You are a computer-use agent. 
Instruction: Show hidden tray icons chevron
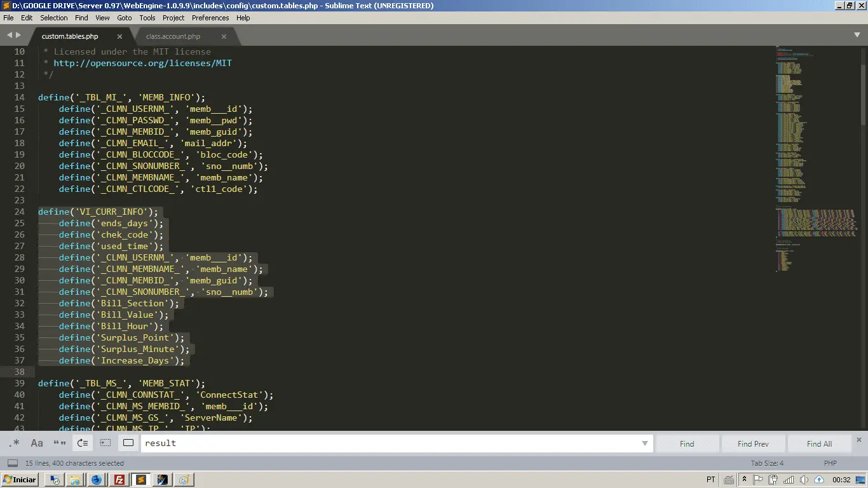click(743, 480)
